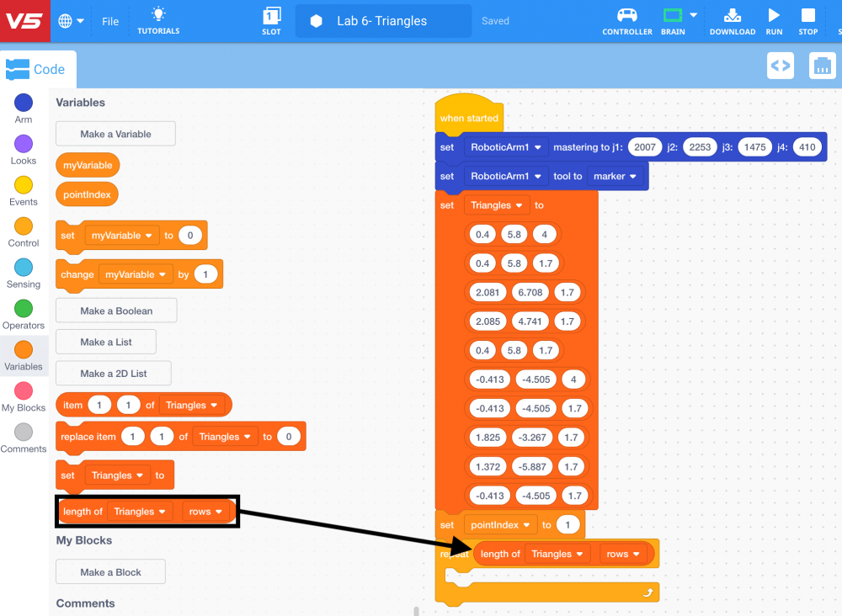Screen dimensions: 842x616
Task: Select the Sensing block category
Action: click(24, 268)
